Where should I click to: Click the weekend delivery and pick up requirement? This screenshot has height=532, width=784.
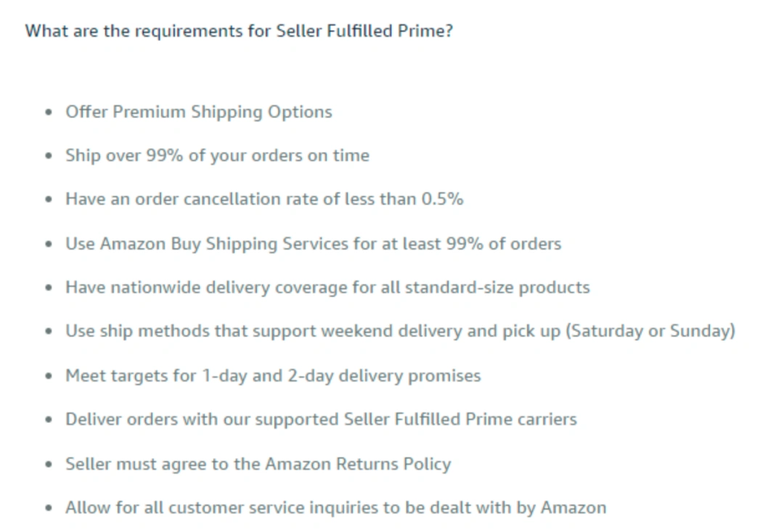[401, 331]
